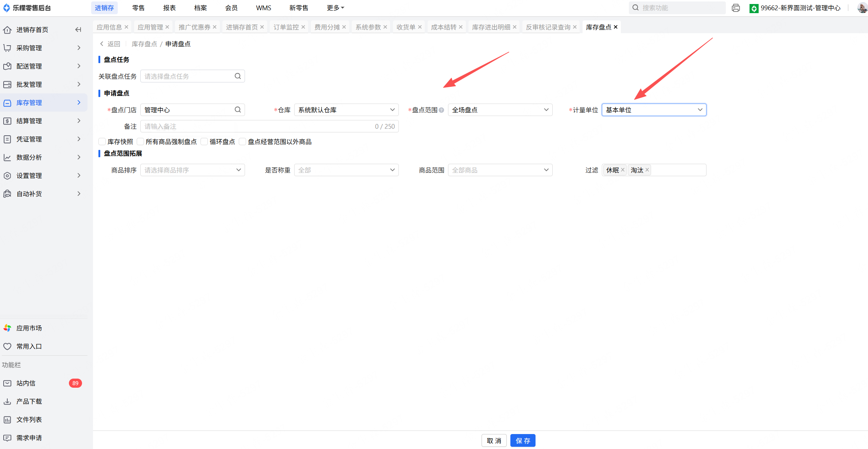Open 站内信 inbox icon in sidebar

[x=7, y=383]
